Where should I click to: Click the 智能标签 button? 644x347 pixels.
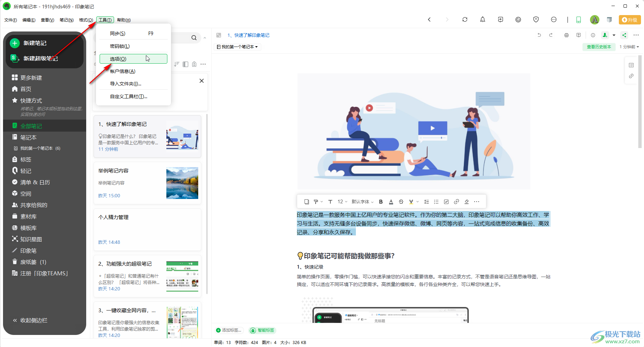coord(263,330)
